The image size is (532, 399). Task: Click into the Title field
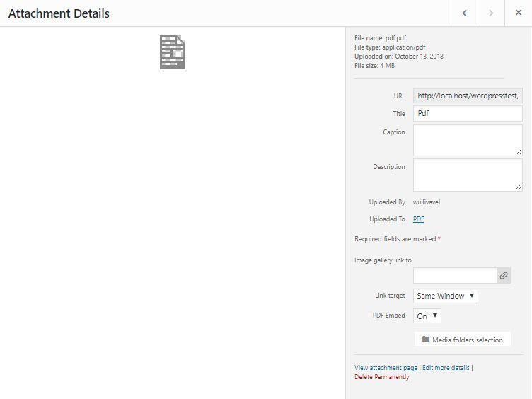(467, 113)
